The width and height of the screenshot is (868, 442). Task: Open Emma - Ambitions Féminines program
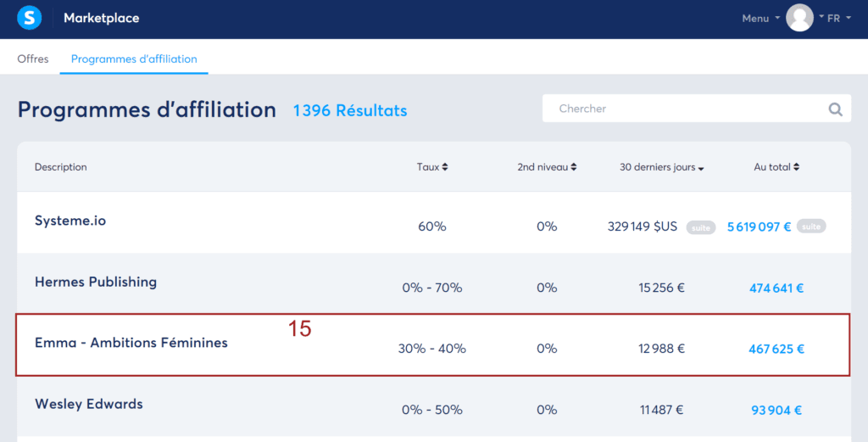click(131, 343)
